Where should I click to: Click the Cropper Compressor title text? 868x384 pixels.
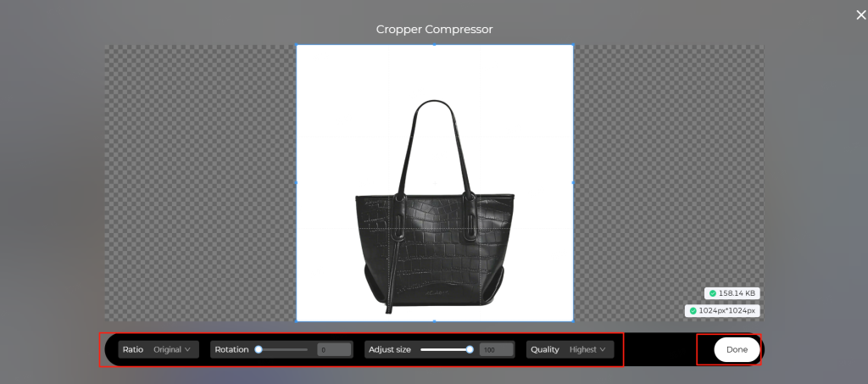[435, 30]
